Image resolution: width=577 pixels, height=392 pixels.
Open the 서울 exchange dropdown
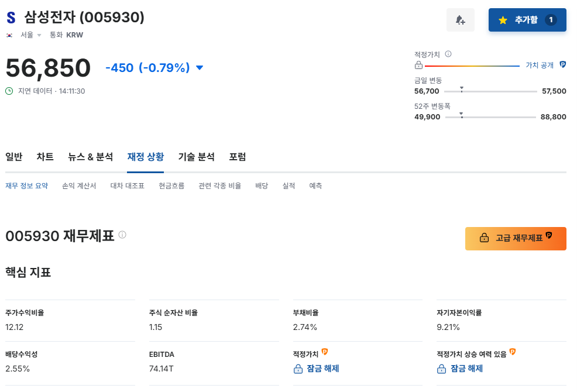coord(30,35)
